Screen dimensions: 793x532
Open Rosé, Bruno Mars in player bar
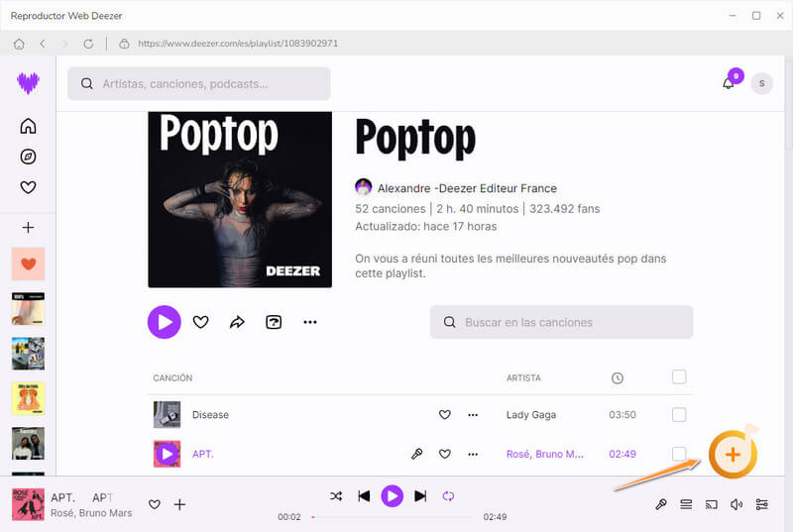(x=91, y=513)
